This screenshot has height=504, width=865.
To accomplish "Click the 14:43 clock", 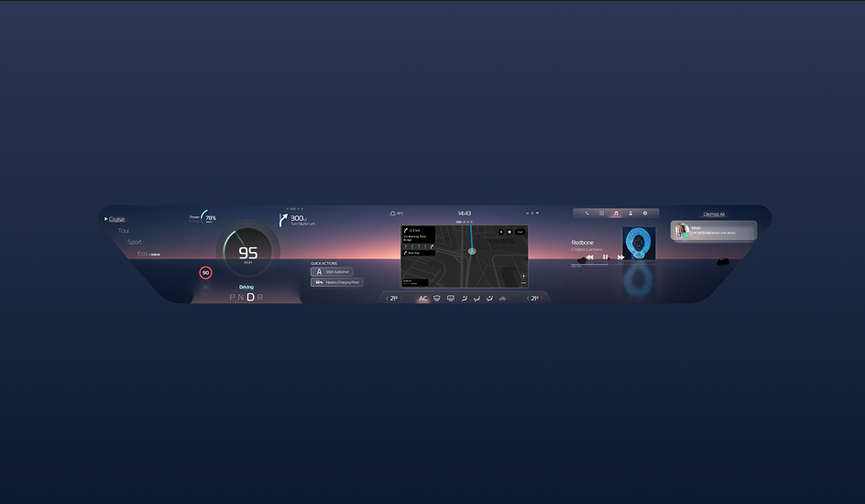I will click(x=465, y=214).
